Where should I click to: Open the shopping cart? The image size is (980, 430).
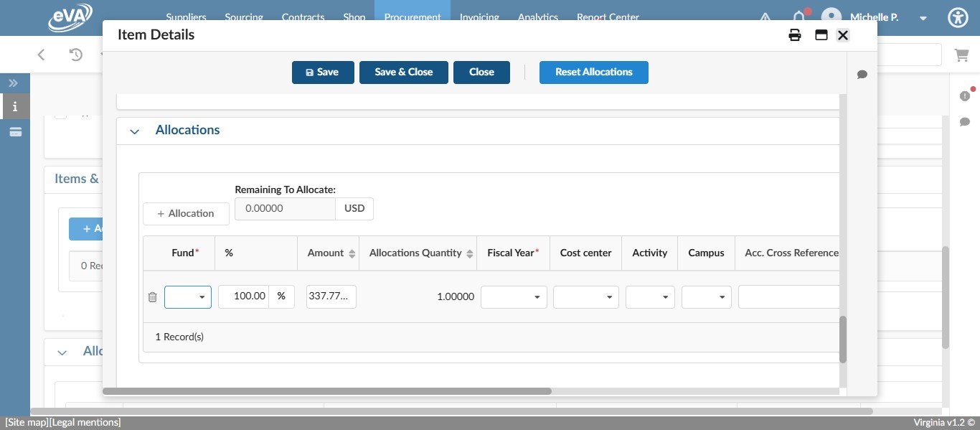coord(961,55)
